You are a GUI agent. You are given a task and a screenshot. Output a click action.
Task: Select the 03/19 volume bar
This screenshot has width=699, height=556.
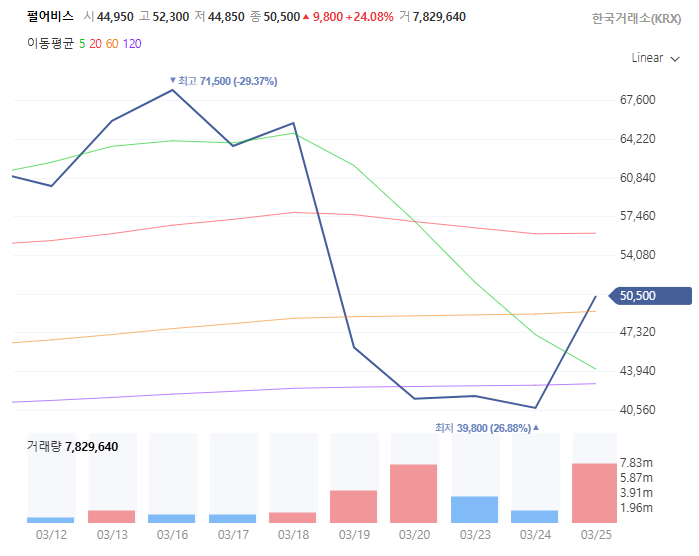tap(353, 506)
